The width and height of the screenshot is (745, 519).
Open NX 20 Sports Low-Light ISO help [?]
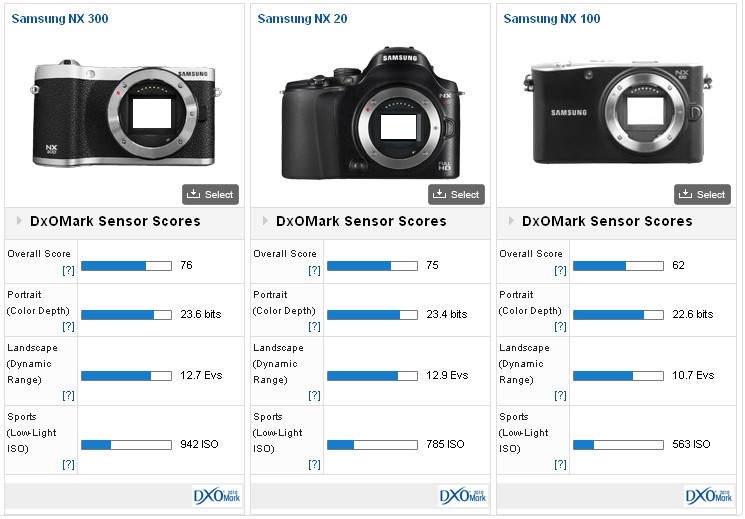(314, 464)
